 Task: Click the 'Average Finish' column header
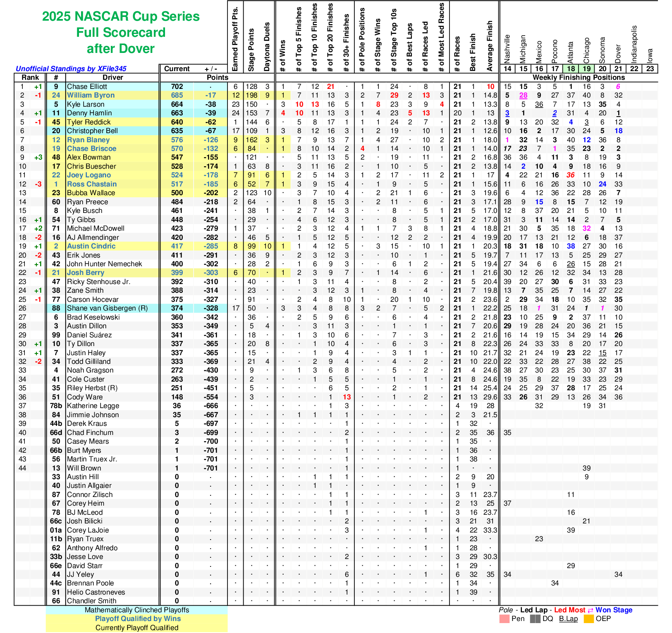(x=490, y=46)
